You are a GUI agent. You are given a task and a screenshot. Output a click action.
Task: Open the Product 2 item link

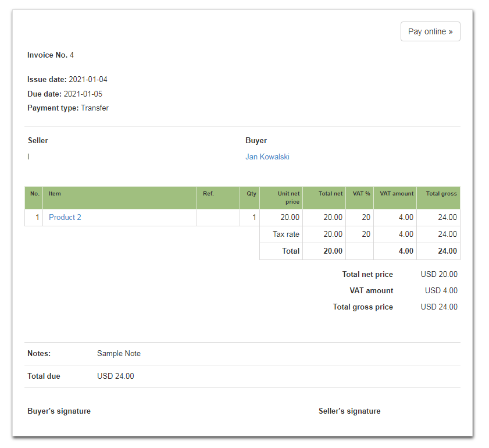pyautogui.click(x=65, y=217)
